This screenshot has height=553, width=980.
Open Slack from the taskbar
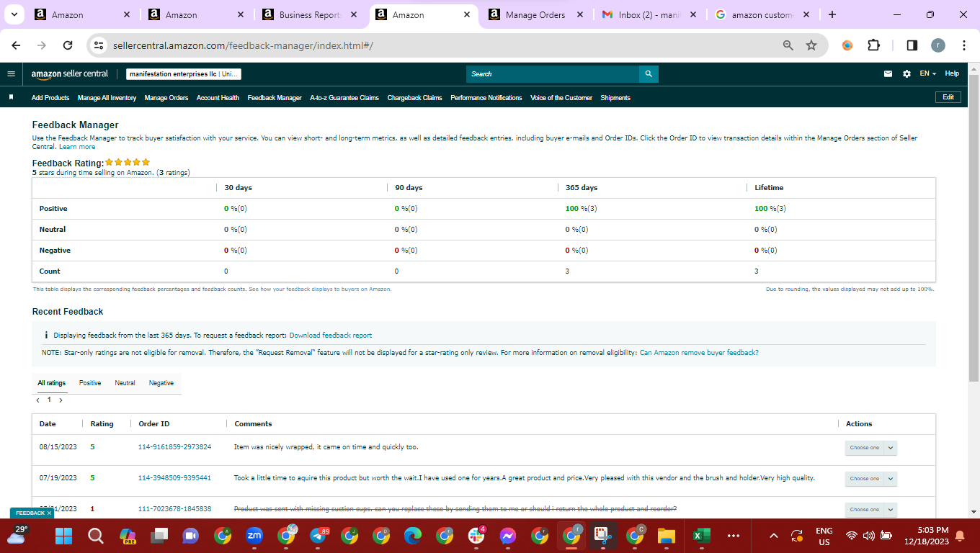point(476,536)
